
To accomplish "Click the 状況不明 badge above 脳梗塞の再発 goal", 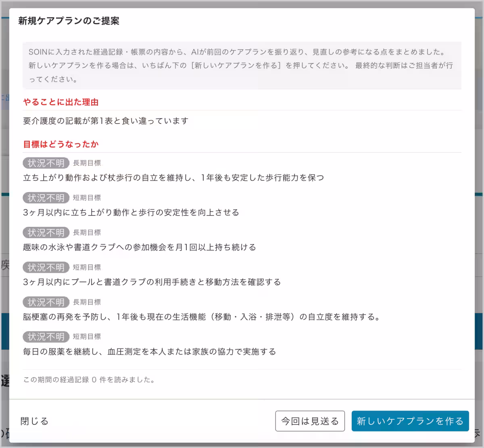I will [46, 302].
